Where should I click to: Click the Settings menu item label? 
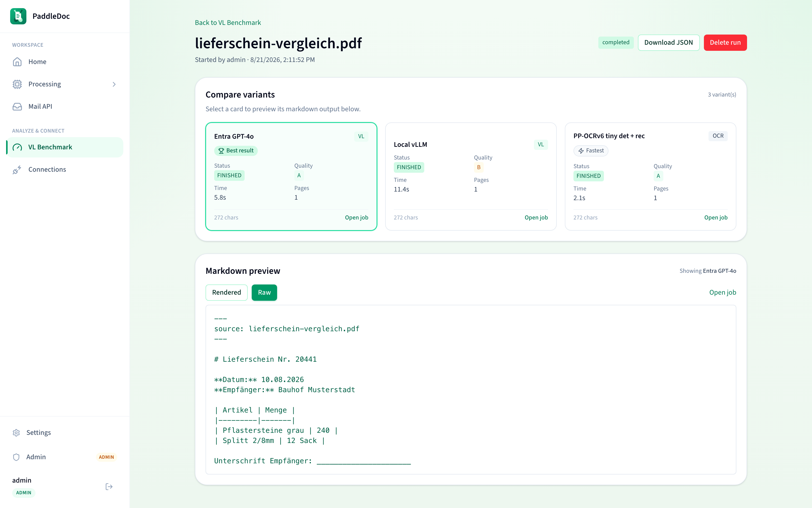click(x=39, y=433)
